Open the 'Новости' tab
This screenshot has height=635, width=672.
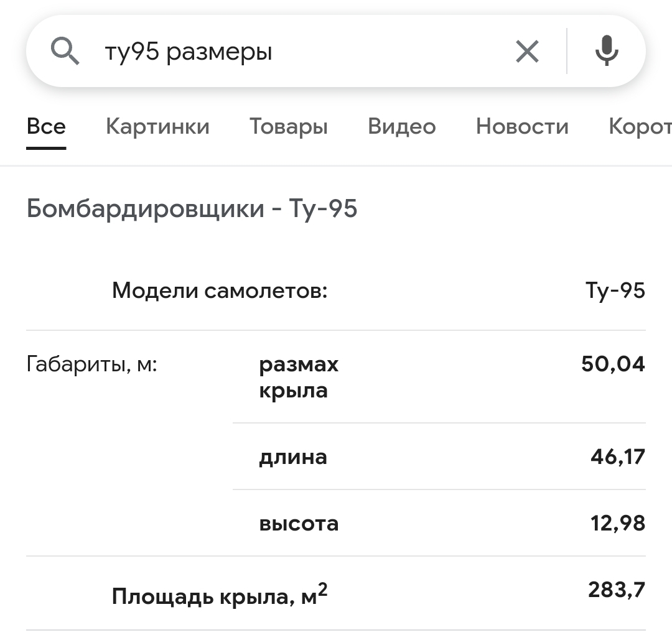tap(522, 126)
